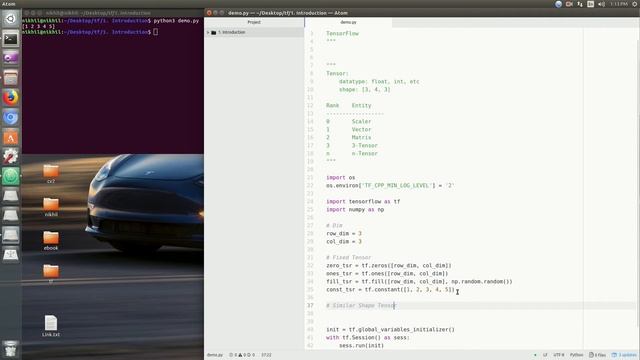Open the keyboard layout indicator
The width and height of the screenshot is (640, 360).
tap(591, 4)
